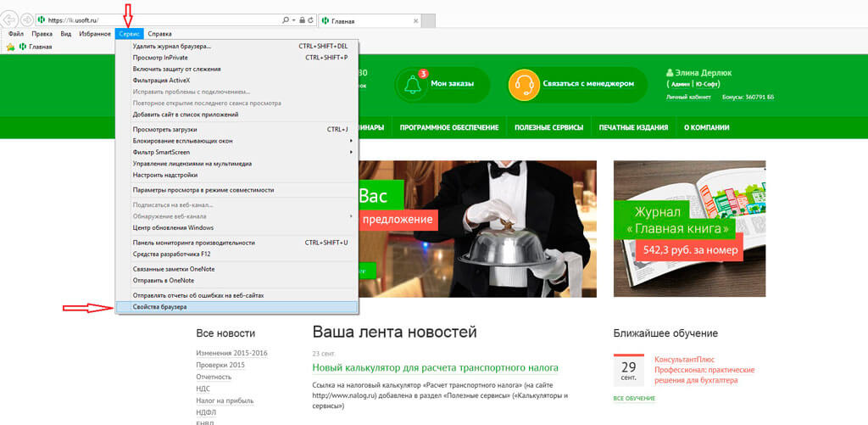The image size is (868, 425).
Task: Select Свойства браузера menu item
Action: pos(237,307)
